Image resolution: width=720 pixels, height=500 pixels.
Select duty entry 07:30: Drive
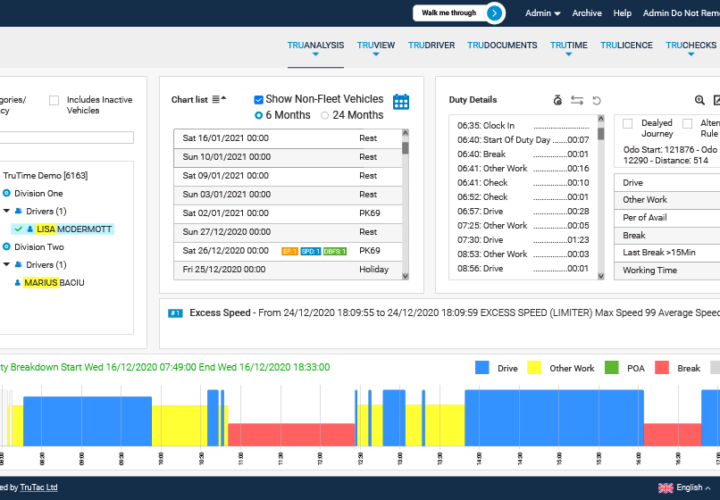[523, 240]
